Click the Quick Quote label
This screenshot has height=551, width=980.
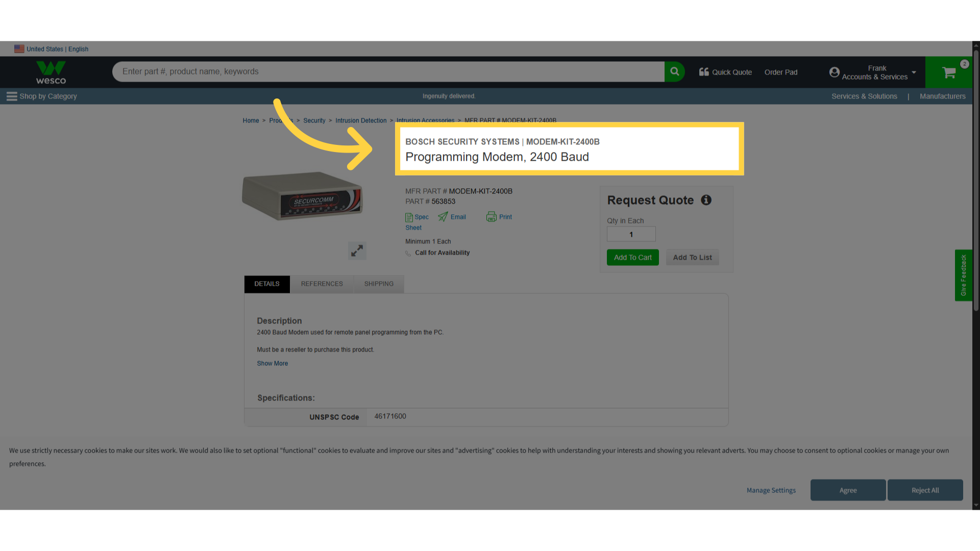click(731, 72)
